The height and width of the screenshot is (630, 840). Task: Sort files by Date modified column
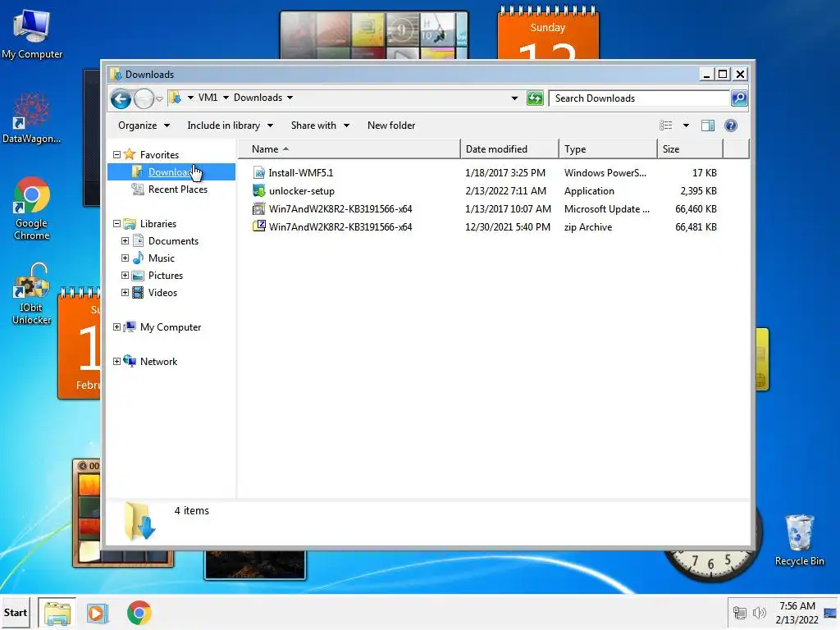click(x=509, y=149)
